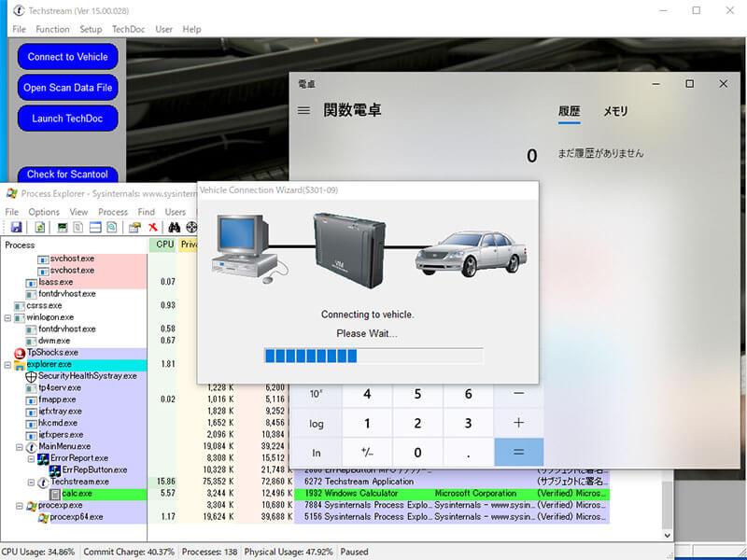The width and height of the screenshot is (747, 560).
Task: Collapse the Techstream.exe tree node
Action: [x=31, y=483]
